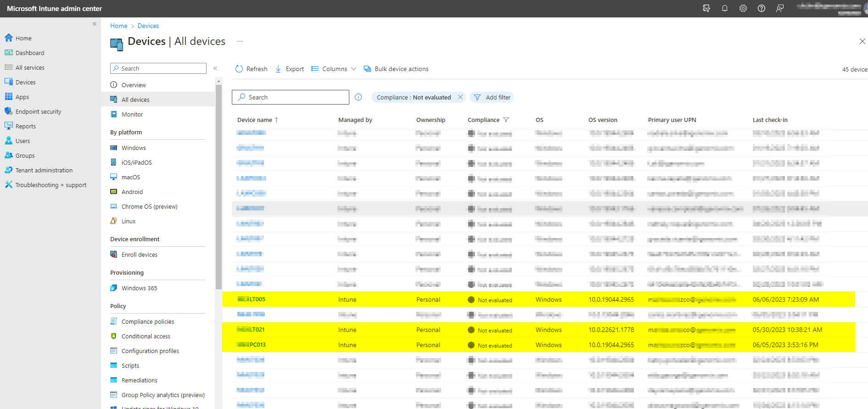Viewport: 868px width, 409px height.
Task: Collapse the left navigation sidebar
Action: point(95,24)
